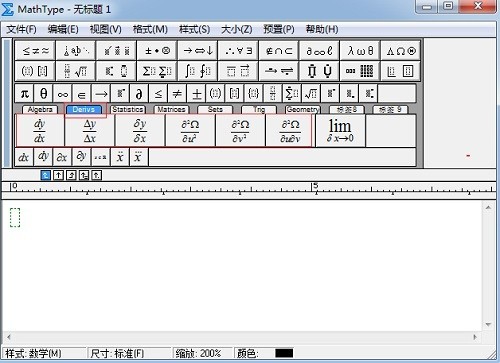Open the 格式(M) menu

tap(150, 30)
